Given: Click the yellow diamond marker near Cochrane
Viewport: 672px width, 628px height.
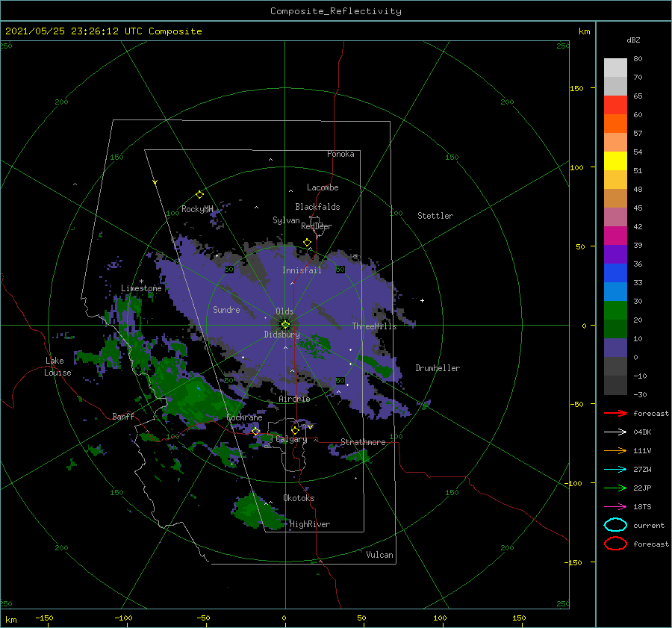Looking at the screenshot, I should pos(255,432).
